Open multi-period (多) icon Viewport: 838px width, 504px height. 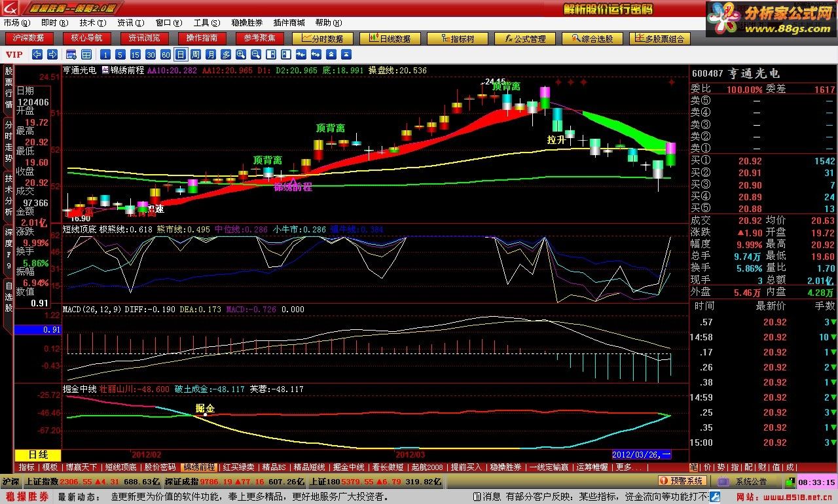pyautogui.click(x=226, y=54)
